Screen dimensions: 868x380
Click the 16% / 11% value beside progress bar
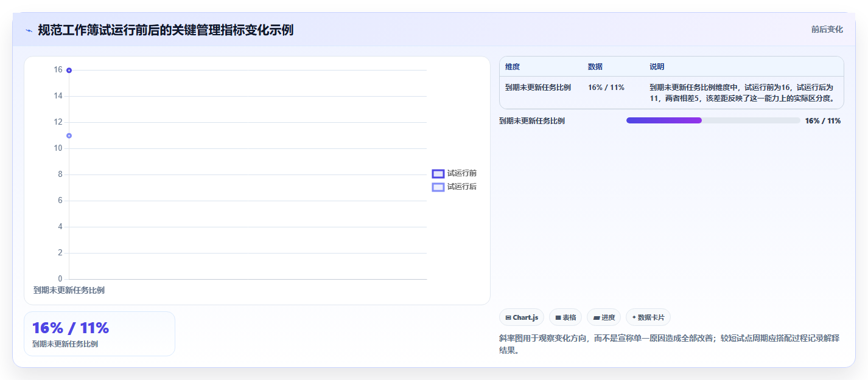(823, 121)
